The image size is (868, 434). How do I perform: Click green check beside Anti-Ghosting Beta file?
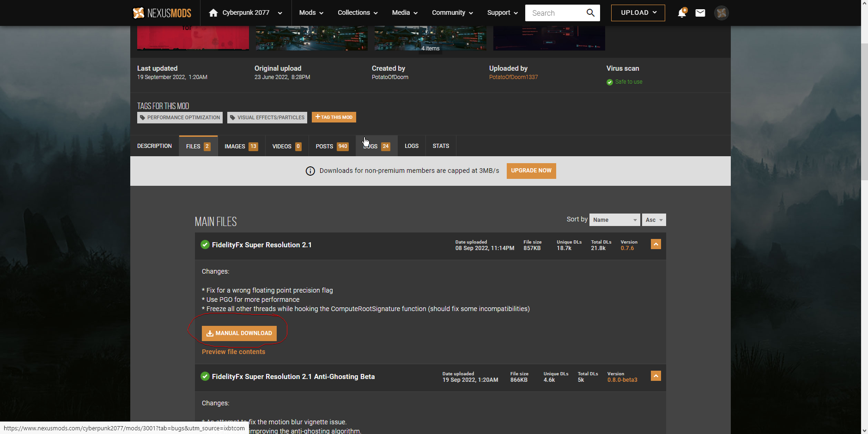(205, 376)
